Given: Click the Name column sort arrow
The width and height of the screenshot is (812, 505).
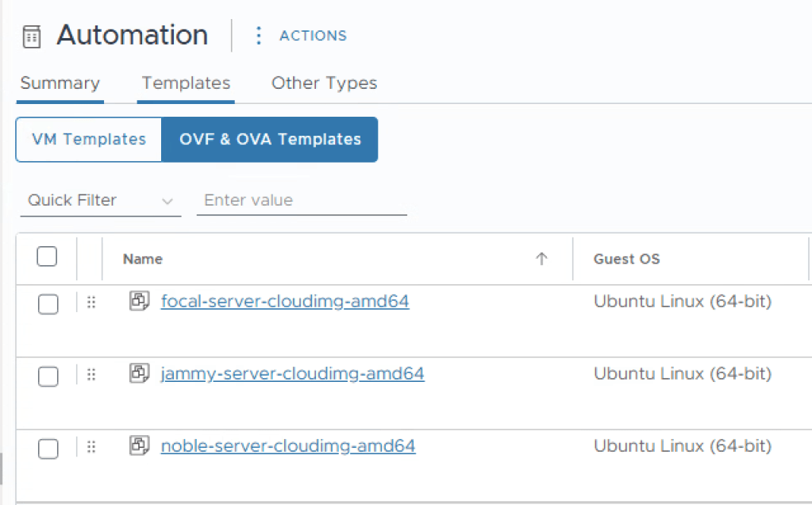Looking at the screenshot, I should click(x=541, y=259).
